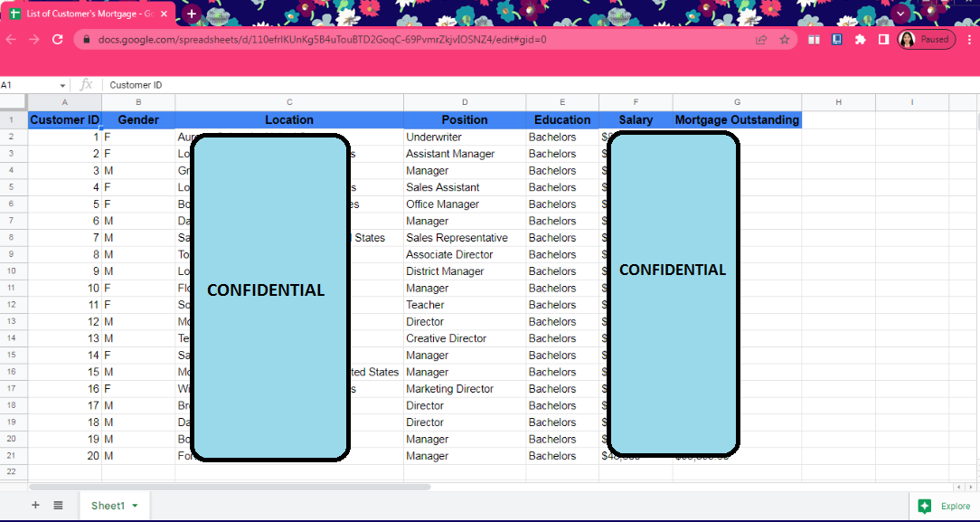Select the Sales Representative cell

click(465, 238)
